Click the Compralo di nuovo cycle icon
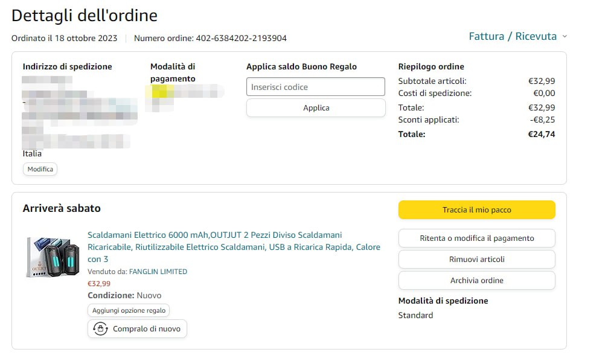The width and height of the screenshot is (611, 364). [101, 329]
